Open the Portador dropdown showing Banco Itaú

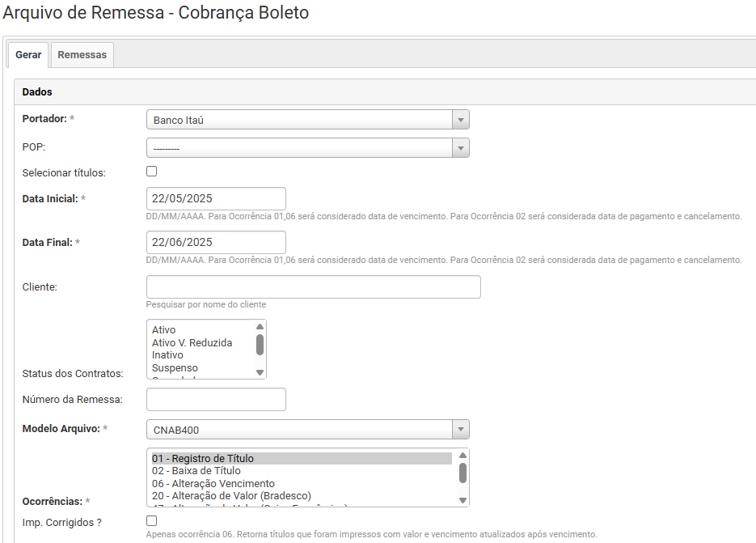pyautogui.click(x=307, y=120)
